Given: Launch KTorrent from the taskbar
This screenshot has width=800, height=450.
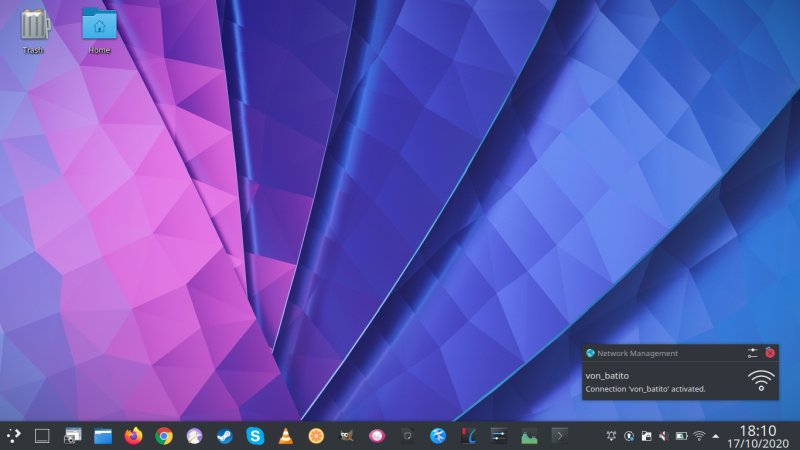Looking at the screenshot, I should tap(438, 436).
